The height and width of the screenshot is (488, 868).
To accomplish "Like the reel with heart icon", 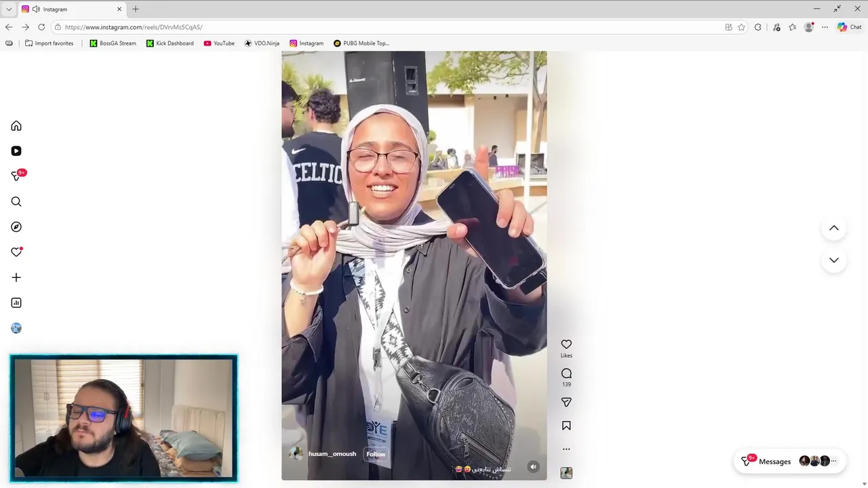I will tap(566, 344).
